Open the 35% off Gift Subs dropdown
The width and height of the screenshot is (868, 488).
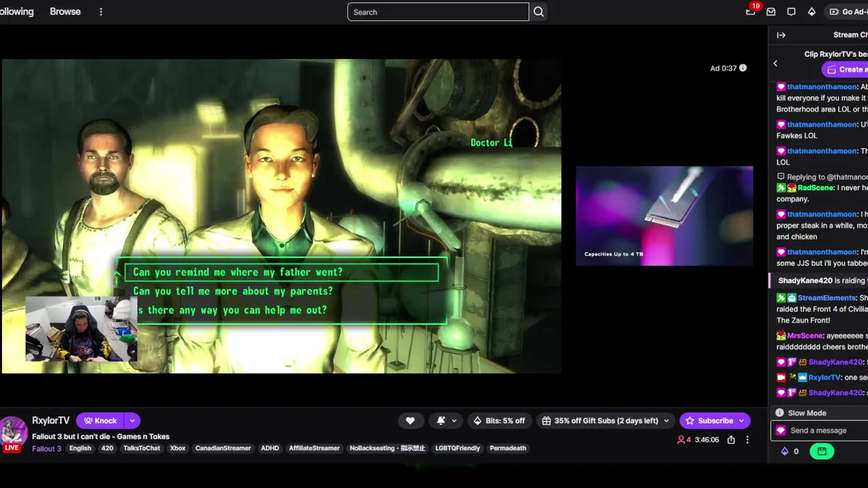tap(606, 421)
